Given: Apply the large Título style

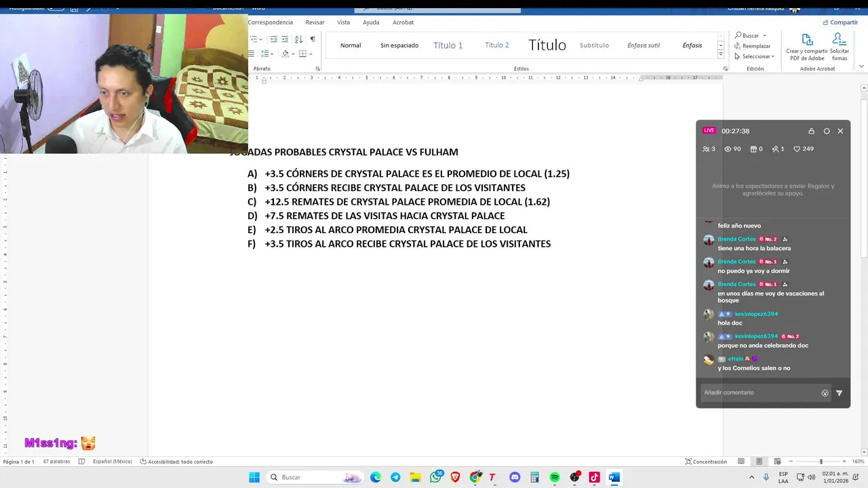Looking at the screenshot, I should 547,45.
